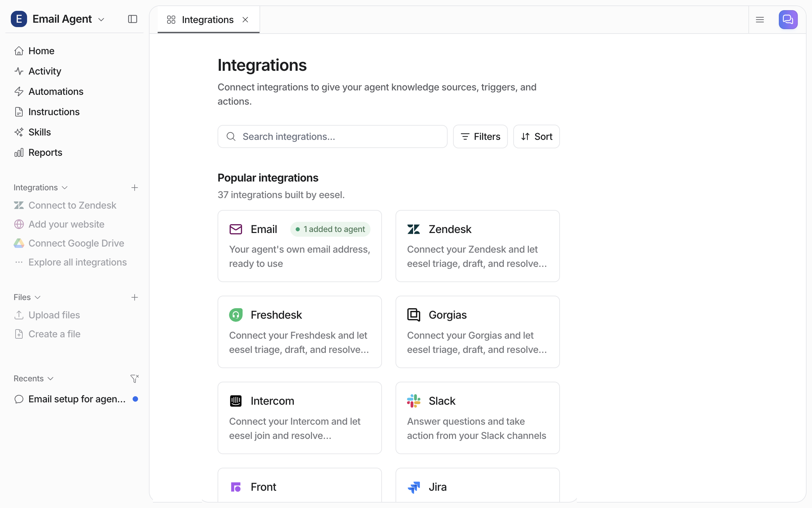Screen dimensions: 812x508
Task: Click the Email Agent 'E' logo
Action: (19, 19)
